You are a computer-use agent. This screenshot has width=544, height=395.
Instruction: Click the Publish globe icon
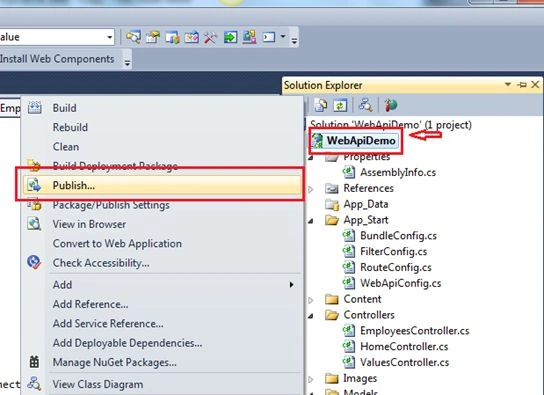pyautogui.click(x=34, y=185)
